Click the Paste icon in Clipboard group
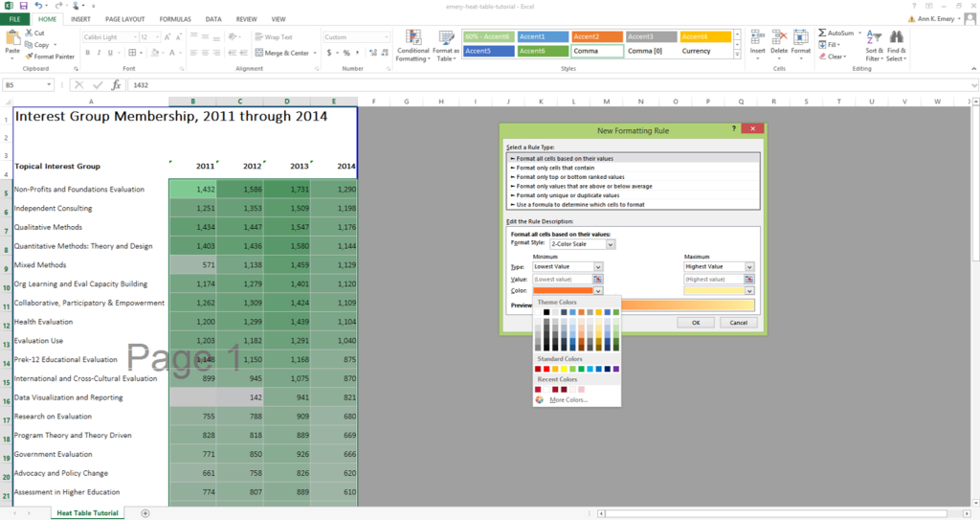The image size is (980, 520). pyautogui.click(x=12, y=39)
